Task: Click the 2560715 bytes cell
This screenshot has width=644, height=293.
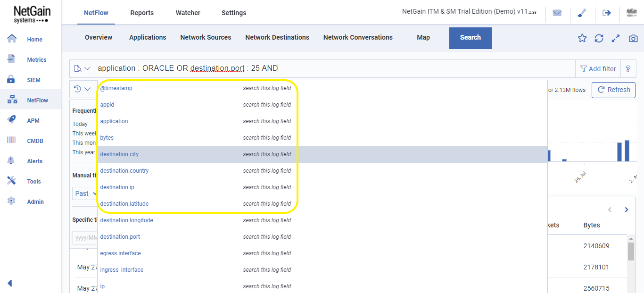Action: 596,288
